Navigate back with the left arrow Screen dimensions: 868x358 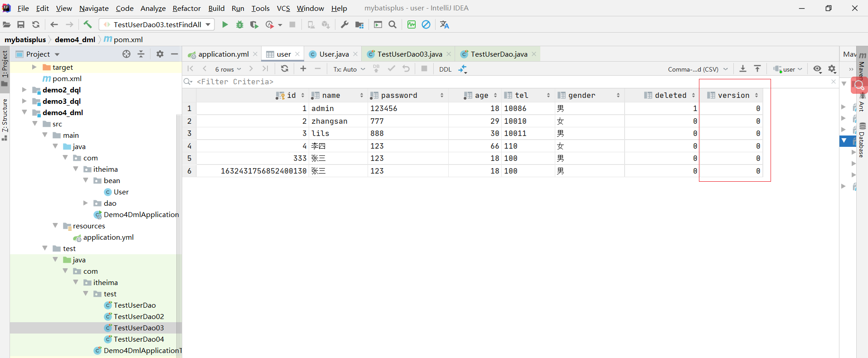coord(54,24)
